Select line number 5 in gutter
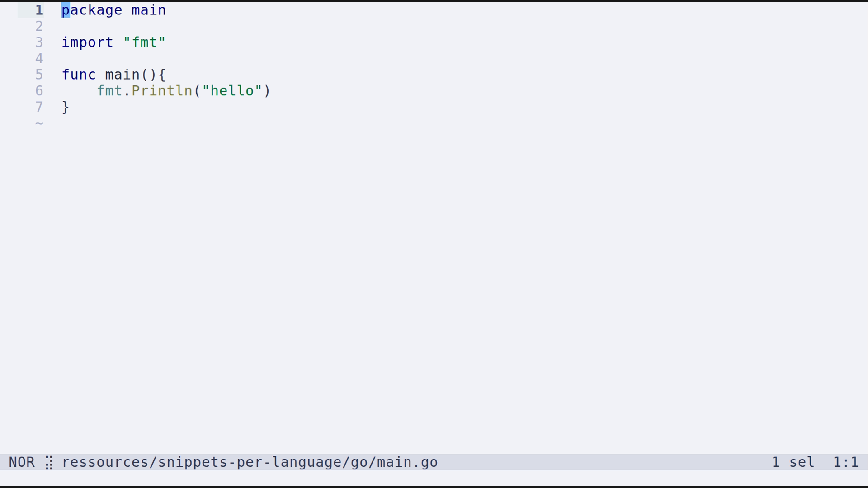The height and width of the screenshot is (488, 868). (39, 75)
